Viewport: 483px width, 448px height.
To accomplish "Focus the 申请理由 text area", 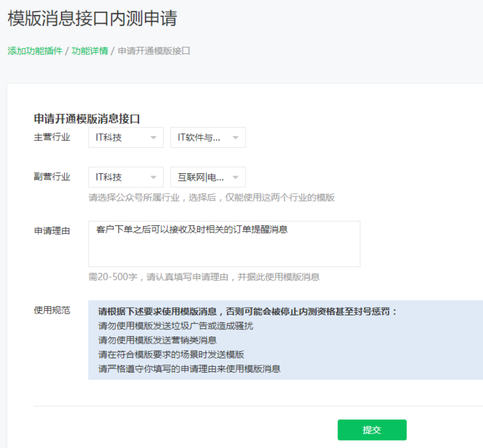I will 224,244.
